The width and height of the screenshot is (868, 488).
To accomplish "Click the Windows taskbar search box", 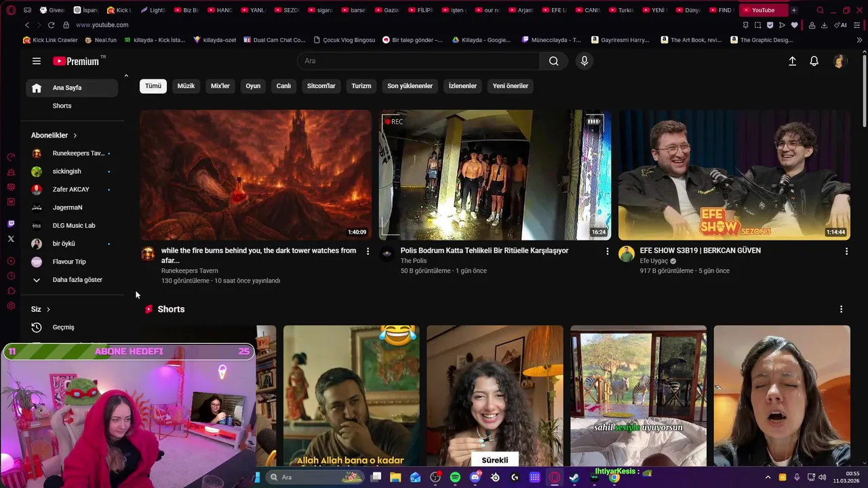I will coord(315,478).
